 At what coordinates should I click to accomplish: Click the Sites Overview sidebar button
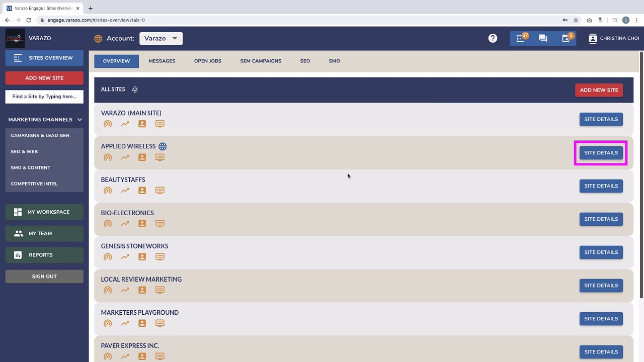pos(44,58)
